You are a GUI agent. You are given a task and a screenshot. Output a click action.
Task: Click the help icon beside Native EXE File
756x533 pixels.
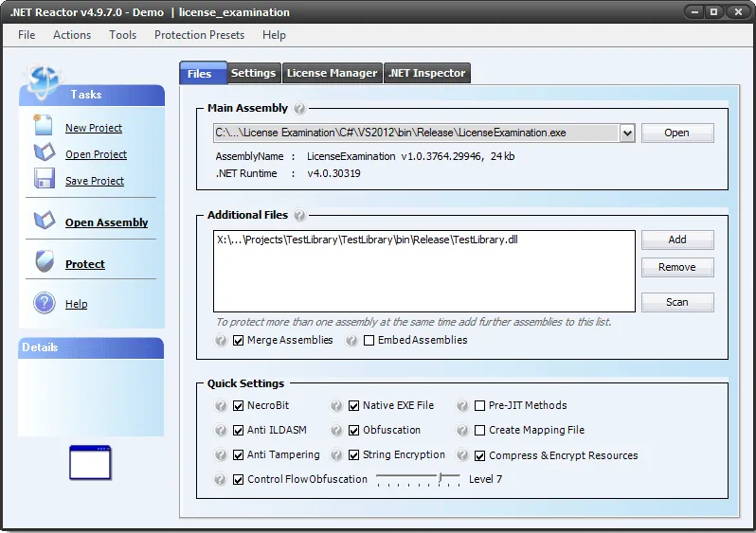pyautogui.click(x=336, y=406)
